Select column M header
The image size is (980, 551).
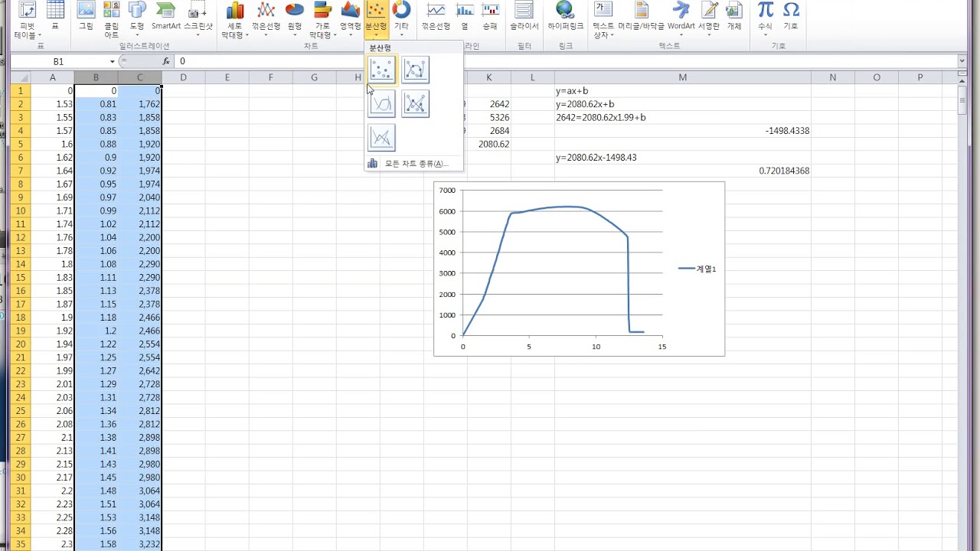pyautogui.click(x=683, y=77)
